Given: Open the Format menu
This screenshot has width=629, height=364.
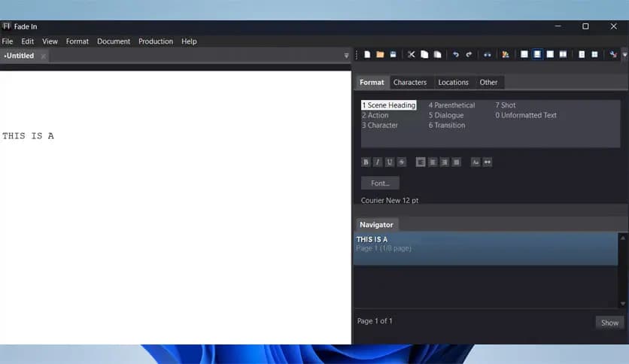Looking at the screenshot, I should coord(77,41).
